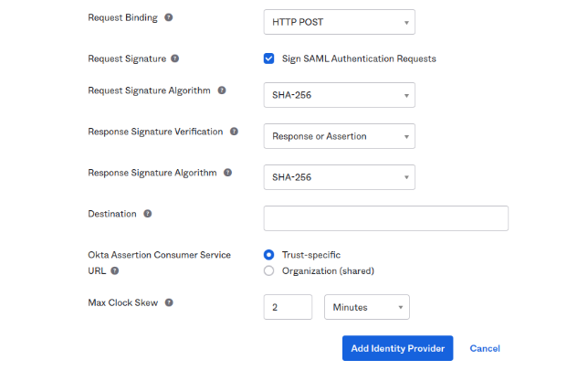
Task: Click help icon beside Max Clock Skew
Action: point(169,302)
